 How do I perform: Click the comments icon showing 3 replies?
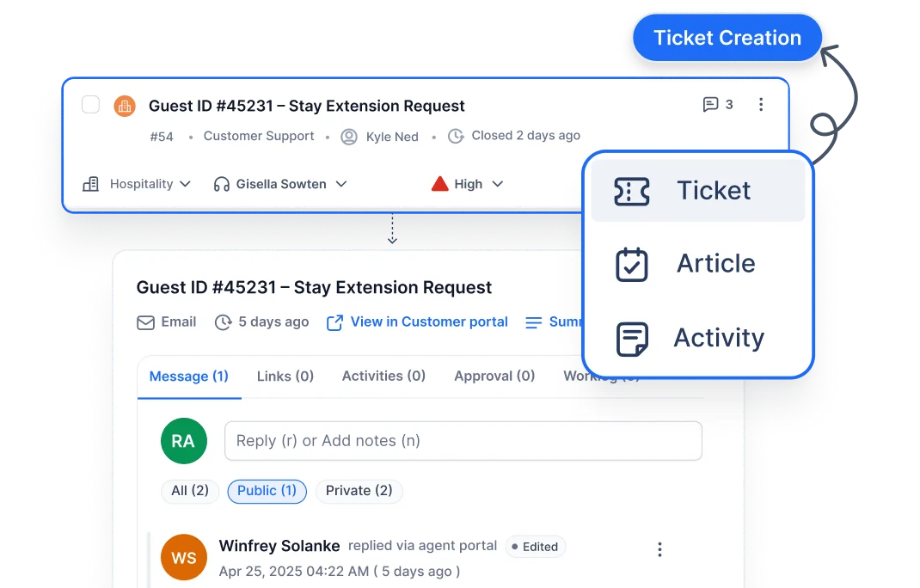click(x=711, y=104)
